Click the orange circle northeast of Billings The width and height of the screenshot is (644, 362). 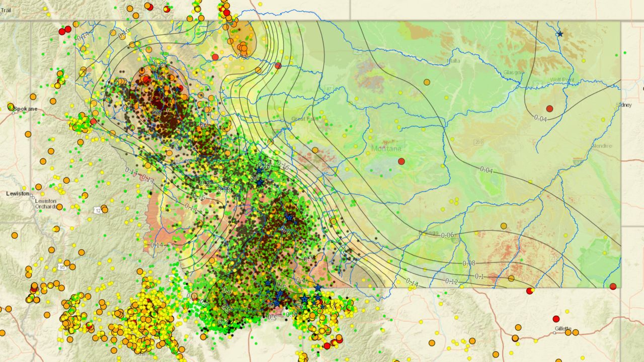504,226
